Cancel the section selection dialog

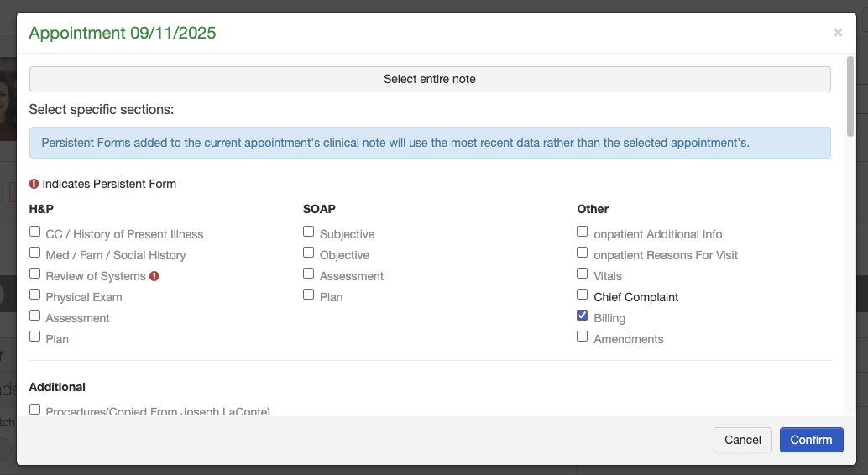coord(743,440)
